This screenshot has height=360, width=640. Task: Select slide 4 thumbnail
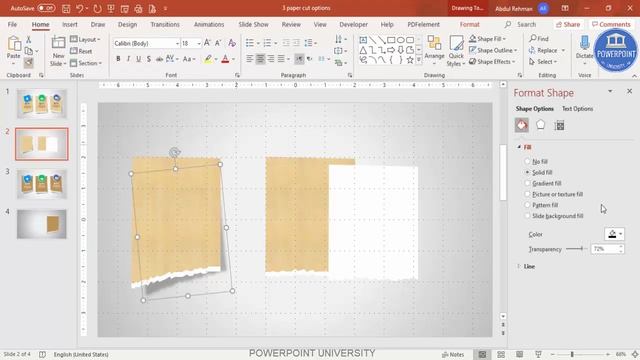tap(42, 224)
